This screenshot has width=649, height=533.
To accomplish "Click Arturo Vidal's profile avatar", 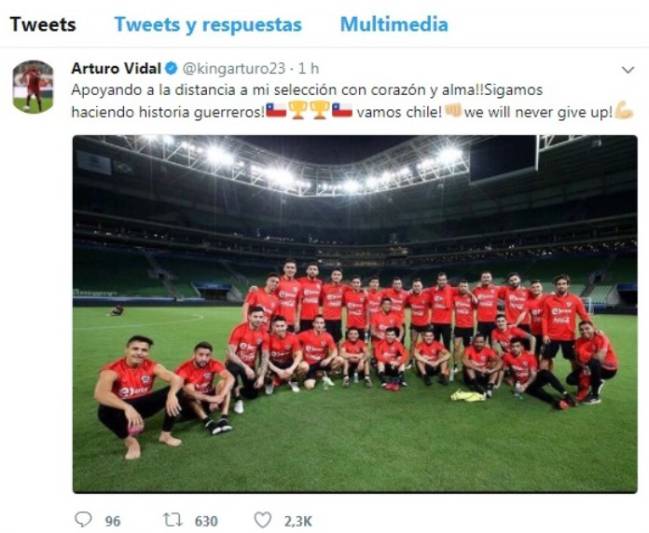I will pyautogui.click(x=33, y=86).
